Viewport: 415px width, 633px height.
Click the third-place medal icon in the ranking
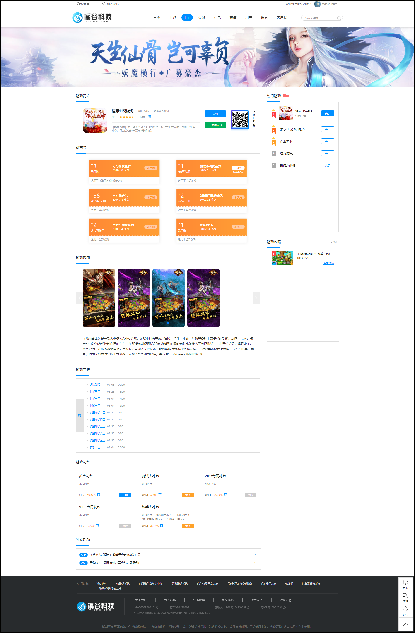274,142
